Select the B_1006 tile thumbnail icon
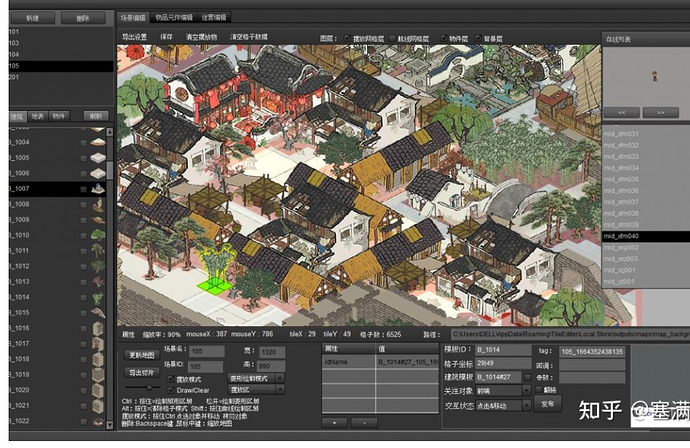Viewport: 690px width, 448px height. (98, 173)
